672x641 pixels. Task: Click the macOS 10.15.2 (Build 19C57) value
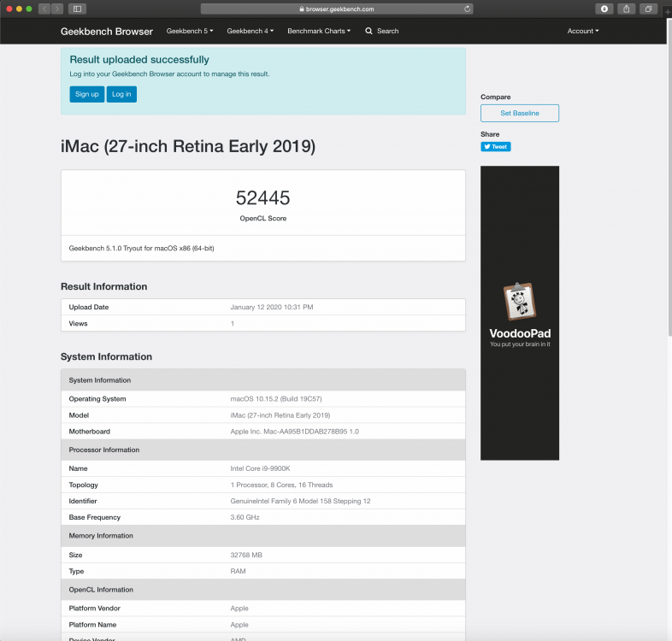coord(276,399)
